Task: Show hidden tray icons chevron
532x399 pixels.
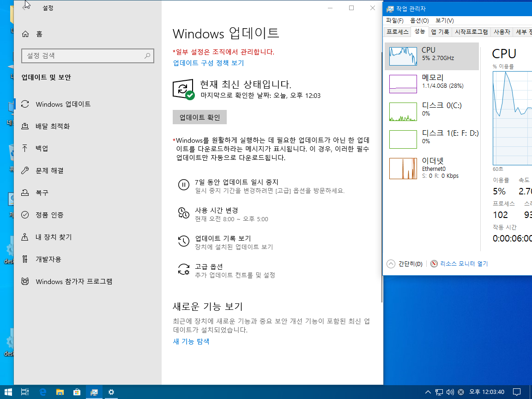Action: click(428, 392)
